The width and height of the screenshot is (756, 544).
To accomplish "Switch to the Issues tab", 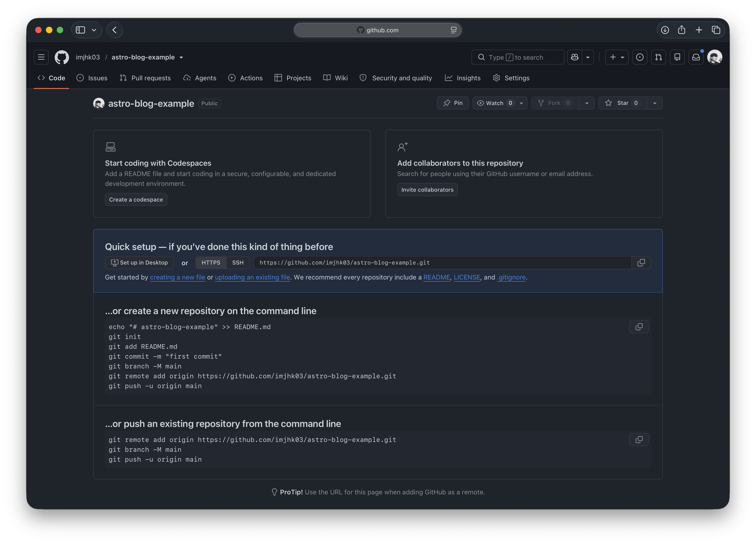I will point(92,78).
